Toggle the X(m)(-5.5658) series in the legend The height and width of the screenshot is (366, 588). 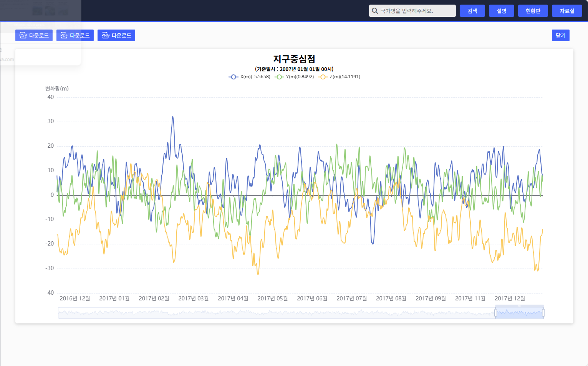pos(248,76)
